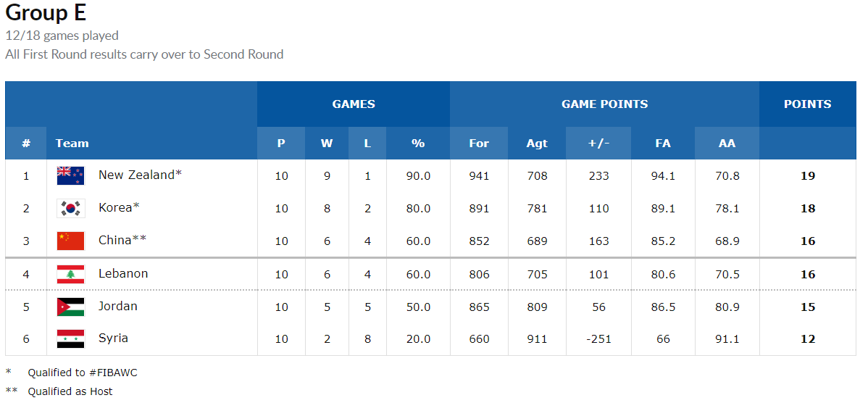Image resolution: width=868 pixels, height=403 pixels.
Task: Select the Jordan team name
Action: 118,306
